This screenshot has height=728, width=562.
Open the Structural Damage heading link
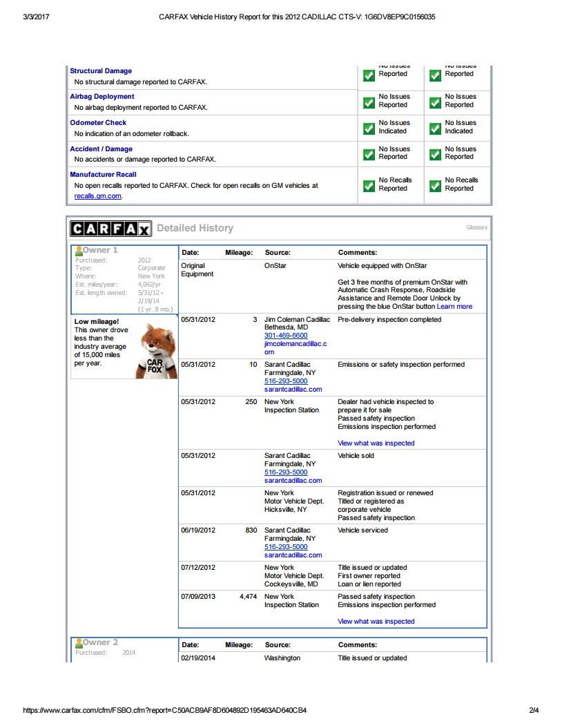101,71
